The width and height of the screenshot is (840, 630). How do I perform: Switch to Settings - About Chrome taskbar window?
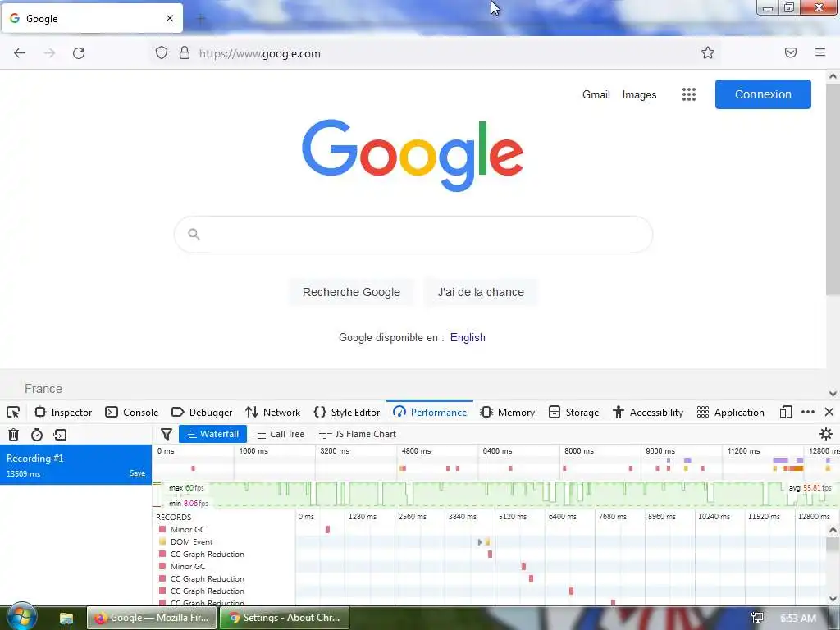(x=285, y=618)
